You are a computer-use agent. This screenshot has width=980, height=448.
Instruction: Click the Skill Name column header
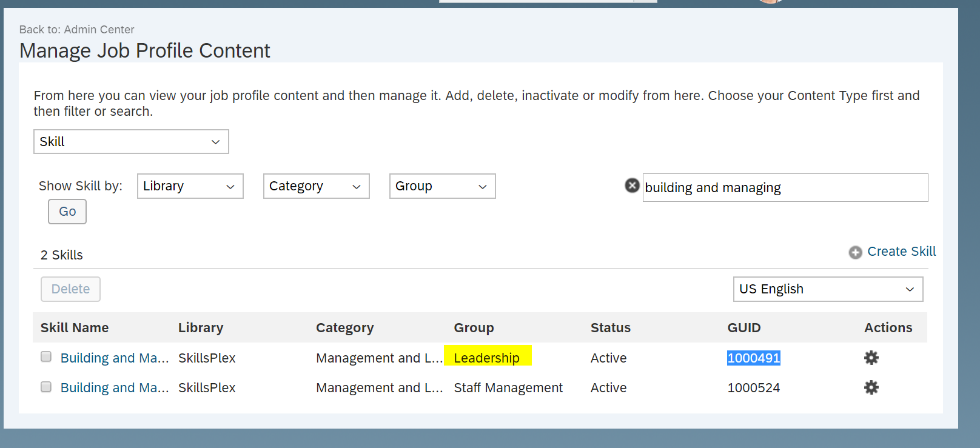[75, 327]
